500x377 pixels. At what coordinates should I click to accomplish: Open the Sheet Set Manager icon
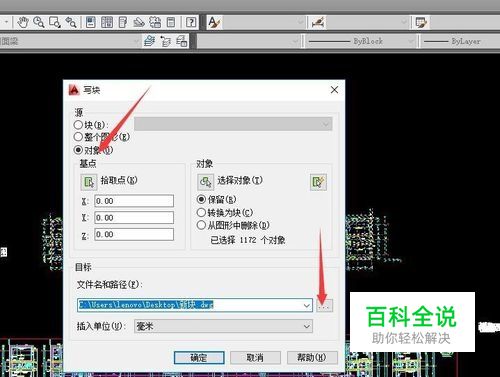point(139,22)
